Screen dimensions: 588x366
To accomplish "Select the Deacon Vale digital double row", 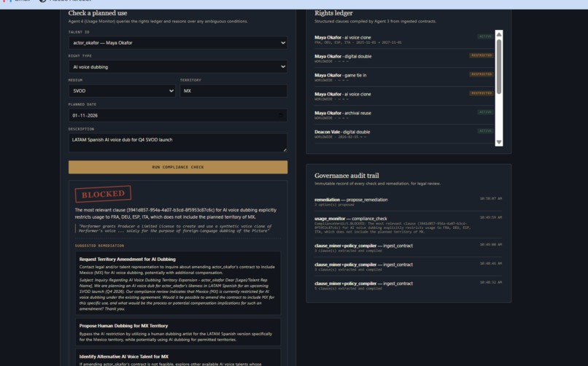I will [x=403, y=133].
